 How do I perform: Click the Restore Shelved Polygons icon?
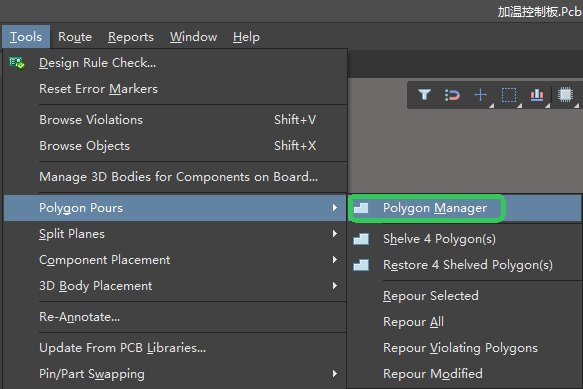click(x=361, y=265)
